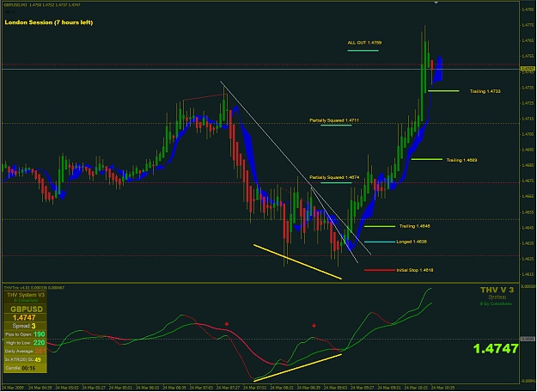537x392 pixels.
Task: Select teal line below Partially Squared 1.4674
Action: pos(336,182)
